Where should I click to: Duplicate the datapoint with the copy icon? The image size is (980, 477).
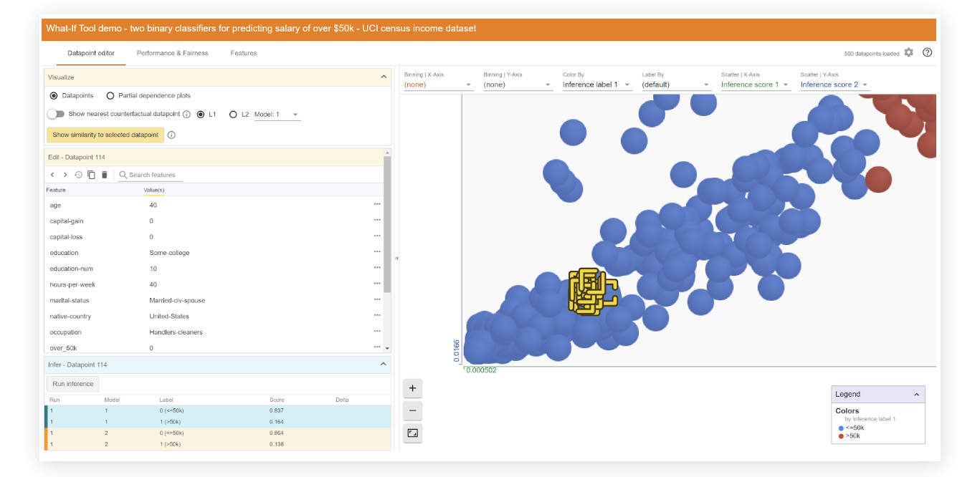pos(91,175)
